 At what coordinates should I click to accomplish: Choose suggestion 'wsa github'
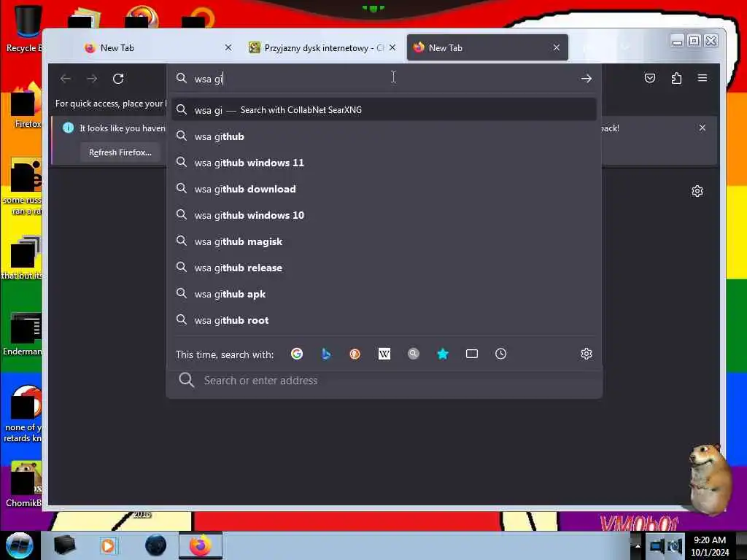384,136
